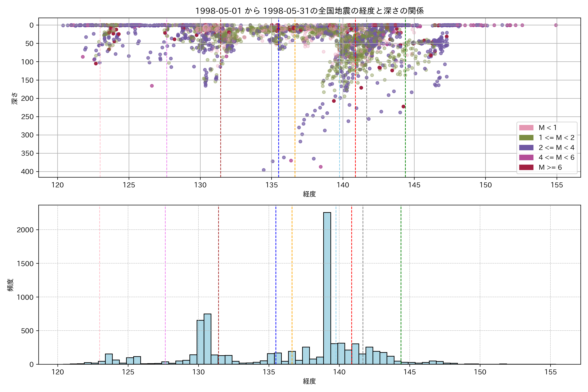Click the isolated magenta dot at depth 165
The height and width of the screenshot is (392, 588).
[x=152, y=86]
